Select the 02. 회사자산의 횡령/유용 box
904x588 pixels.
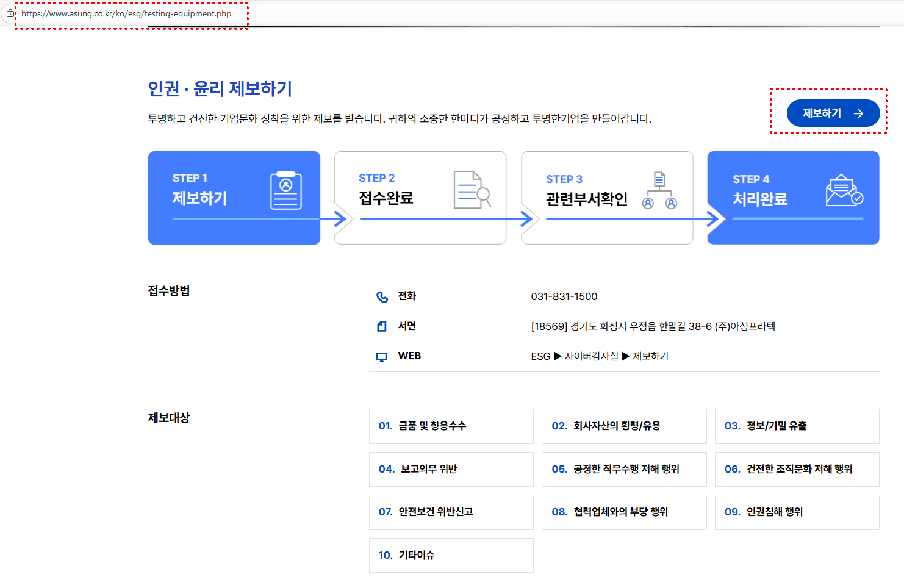click(623, 426)
